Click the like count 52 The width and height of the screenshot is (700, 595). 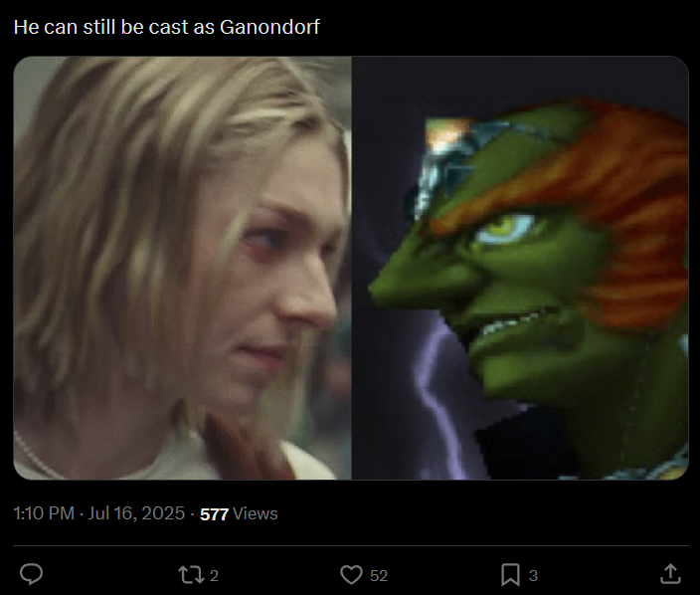[379, 576]
